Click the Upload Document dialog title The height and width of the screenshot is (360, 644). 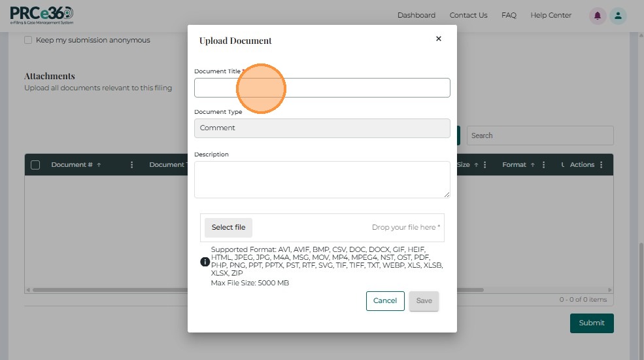tap(235, 41)
